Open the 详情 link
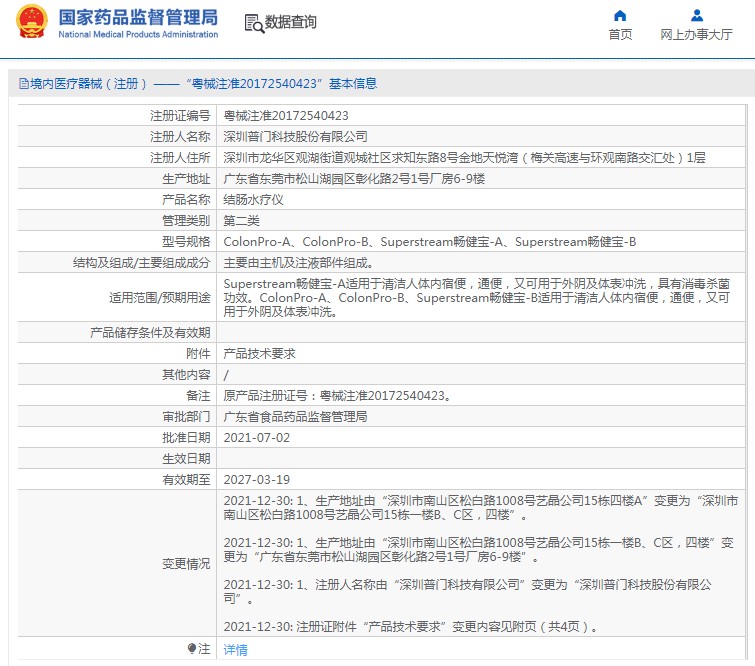Viewport: 755px width, 666px height. pos(235,649)
